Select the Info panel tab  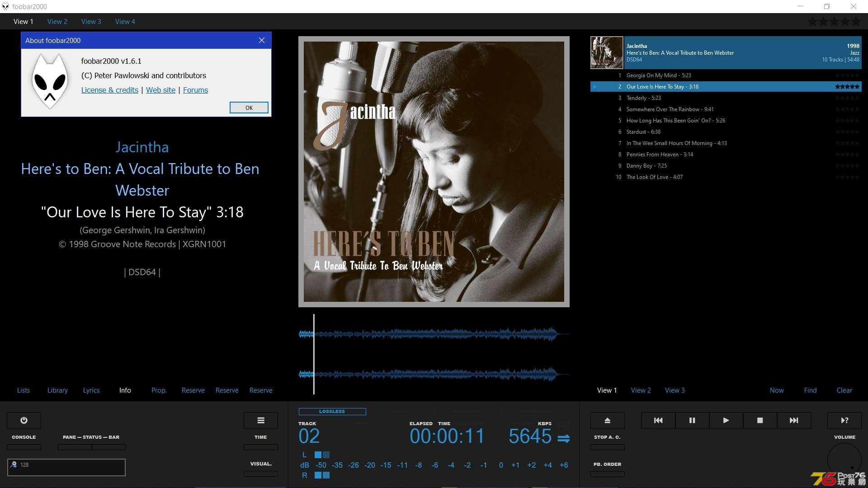pyautogui.click(x=125, y=390)
